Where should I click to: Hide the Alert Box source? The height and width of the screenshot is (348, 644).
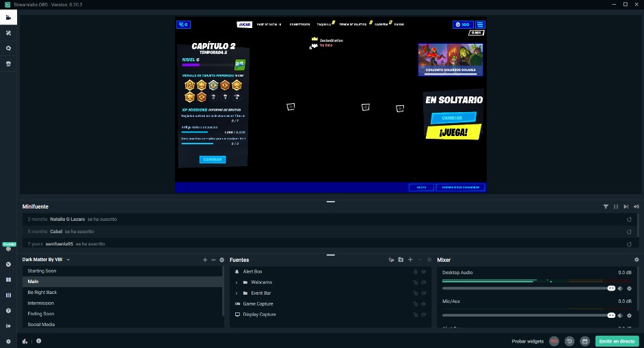pyautogui.click(x=423, y=271)
